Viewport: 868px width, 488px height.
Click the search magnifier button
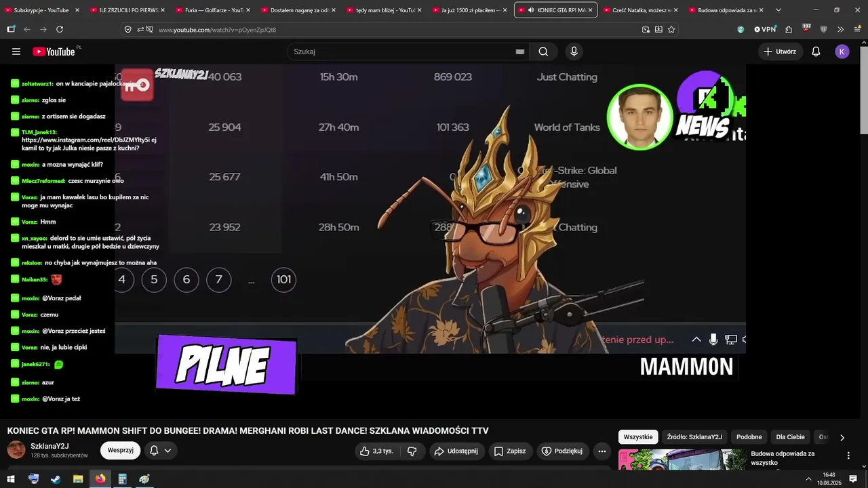point(543,52)
